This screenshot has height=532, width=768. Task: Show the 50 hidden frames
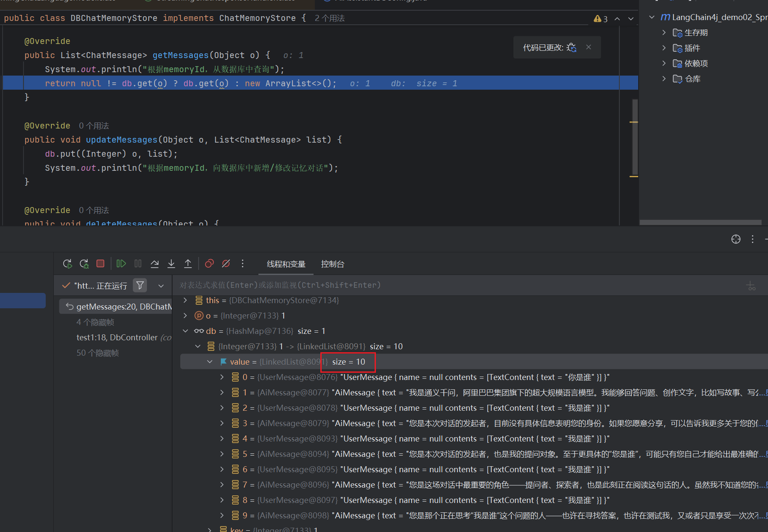pyautogui.click(x=98, y=353)
